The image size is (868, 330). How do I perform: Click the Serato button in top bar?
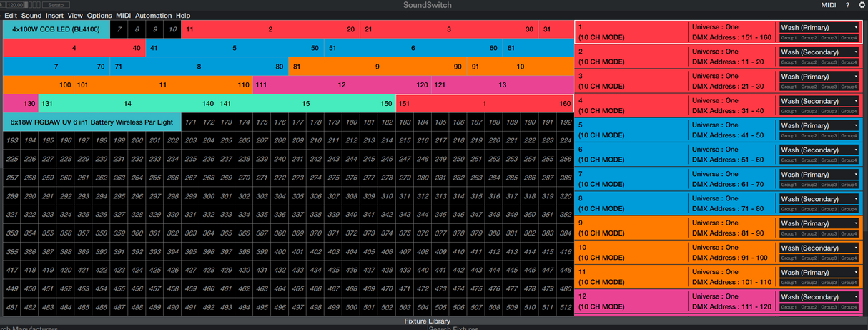[56, 5]
